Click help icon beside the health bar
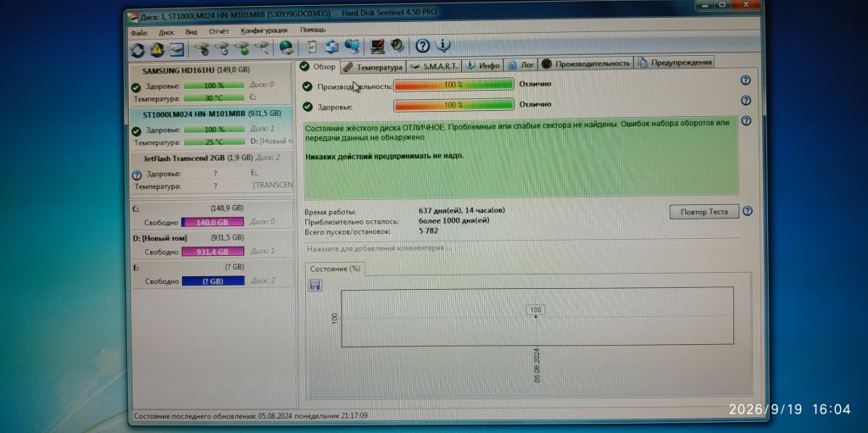 pyautogui.click(x=746, y=100)
